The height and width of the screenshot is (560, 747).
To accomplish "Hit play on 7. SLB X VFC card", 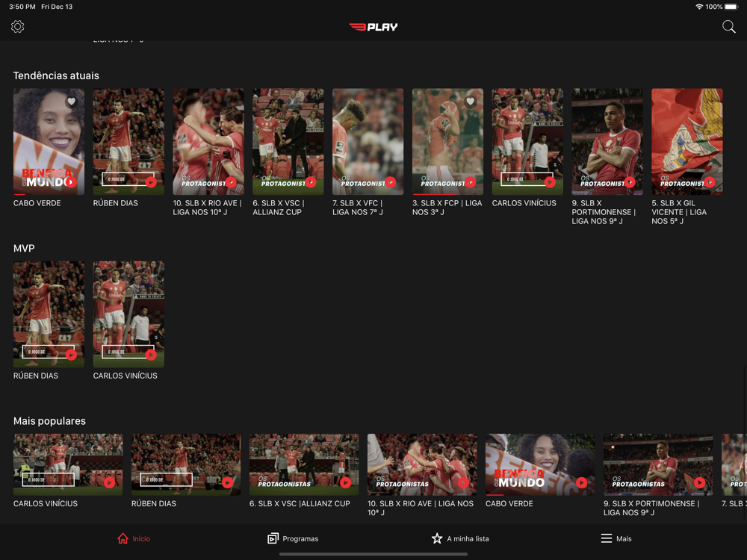I will [391, 182].
